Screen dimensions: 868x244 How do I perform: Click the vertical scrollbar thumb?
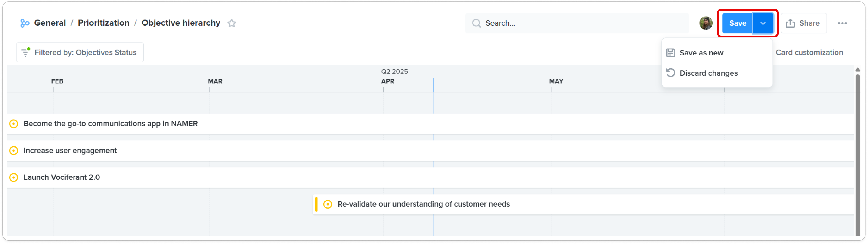point(858,155)
